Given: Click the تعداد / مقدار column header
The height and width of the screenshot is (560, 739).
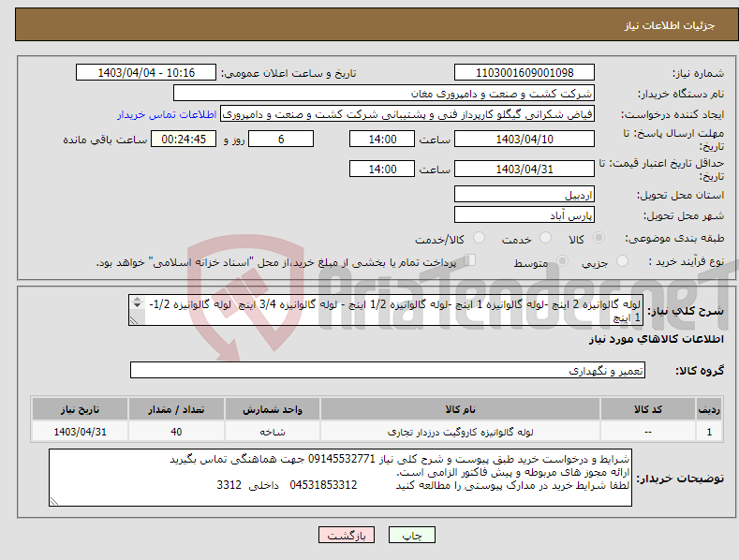Looking at the screenshot, I should point(176,409).
